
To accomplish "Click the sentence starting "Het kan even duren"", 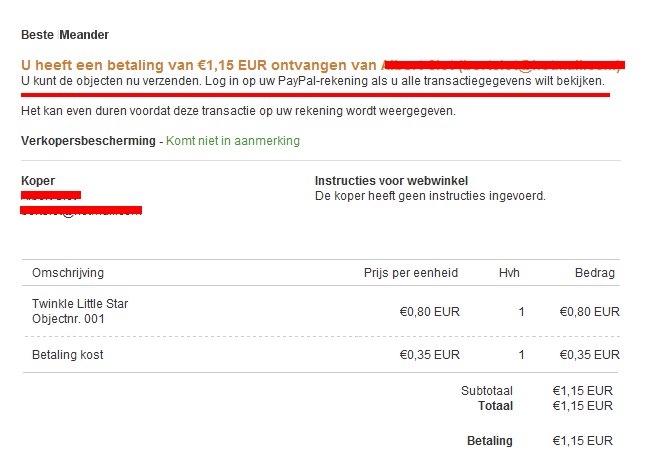I will 238,111.
